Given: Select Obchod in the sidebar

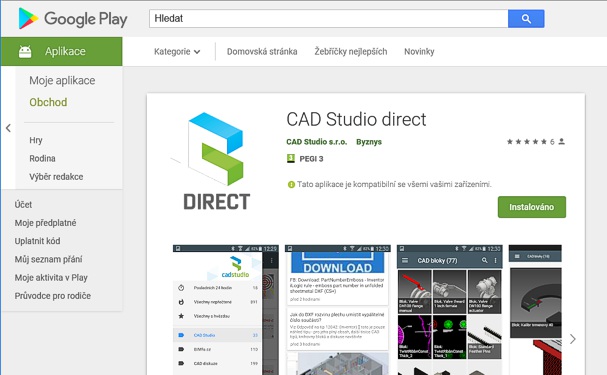Looking at the screenshot, I should 48,102.
